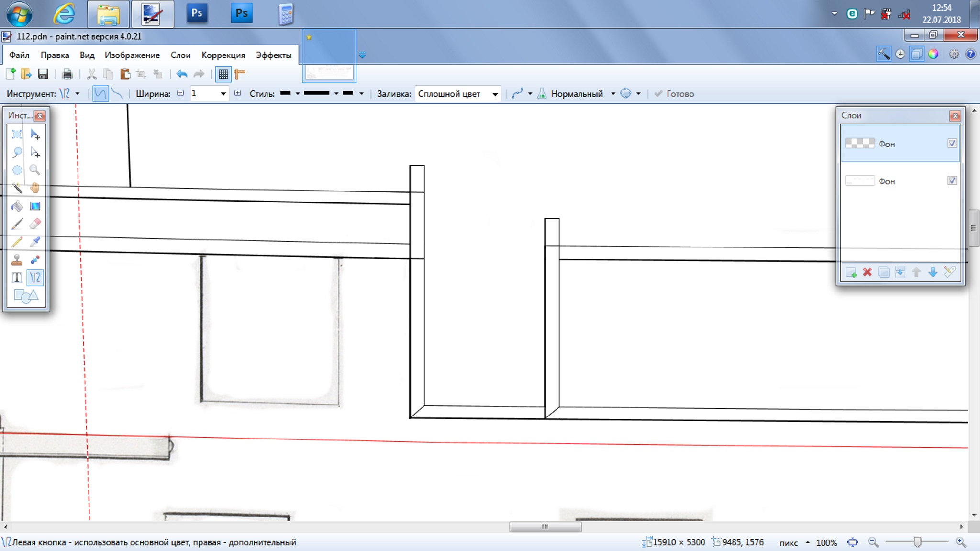
Task: Click the zoom slider in status bar
Action: tap(917, 542)
